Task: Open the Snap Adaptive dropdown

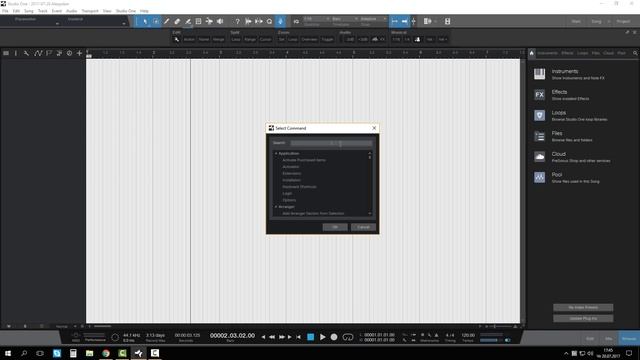Action: [374, 19]
